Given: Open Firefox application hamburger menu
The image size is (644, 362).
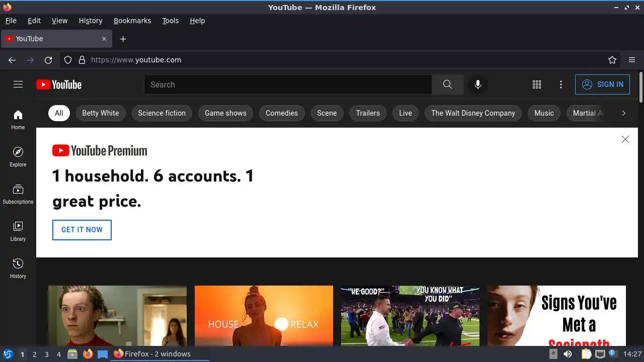Looking at the screenshot, I should tap(632, 60).
